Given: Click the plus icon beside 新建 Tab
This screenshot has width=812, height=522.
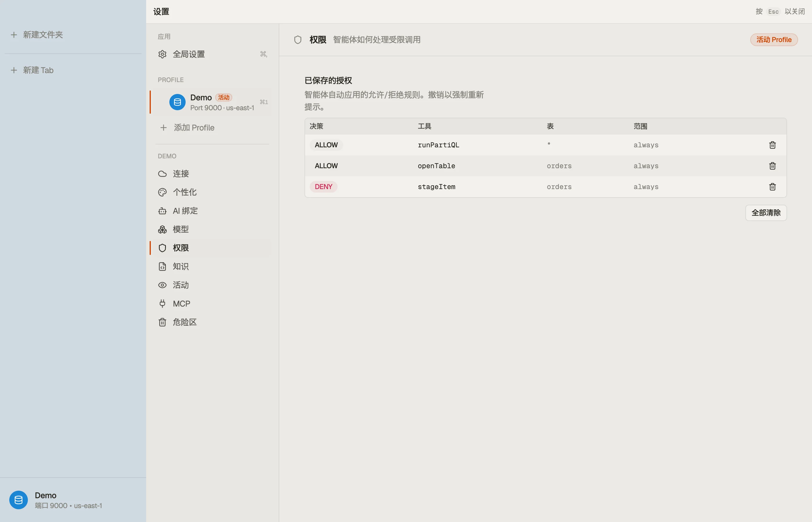Looking at the screenshot, I should pyautogui.click(x=14, y=70).
